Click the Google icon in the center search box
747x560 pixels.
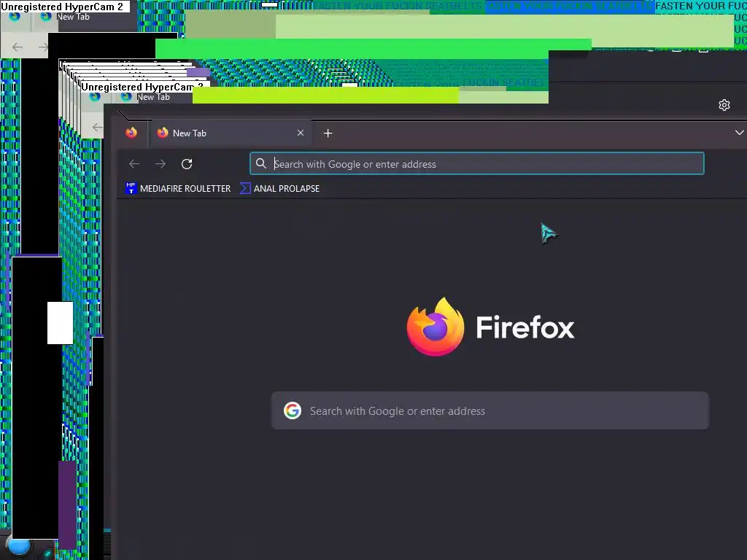[x=293, y=411]
